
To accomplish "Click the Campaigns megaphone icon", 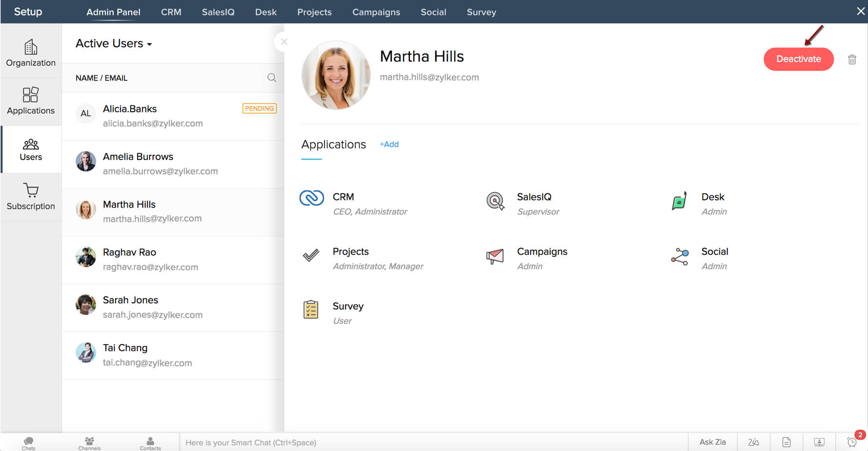I will (x=495, y=256).
